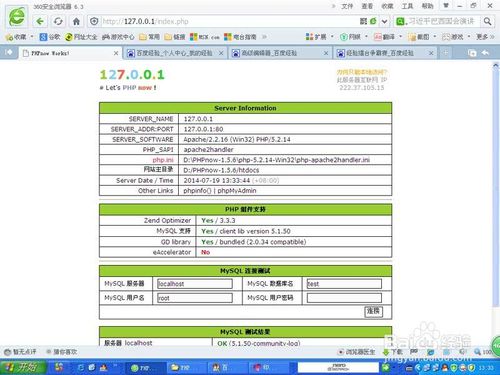500x375 pixels.
Task: Open the 常用 bookmark folder
Action: pyautogui.click(x=149, y=37)
